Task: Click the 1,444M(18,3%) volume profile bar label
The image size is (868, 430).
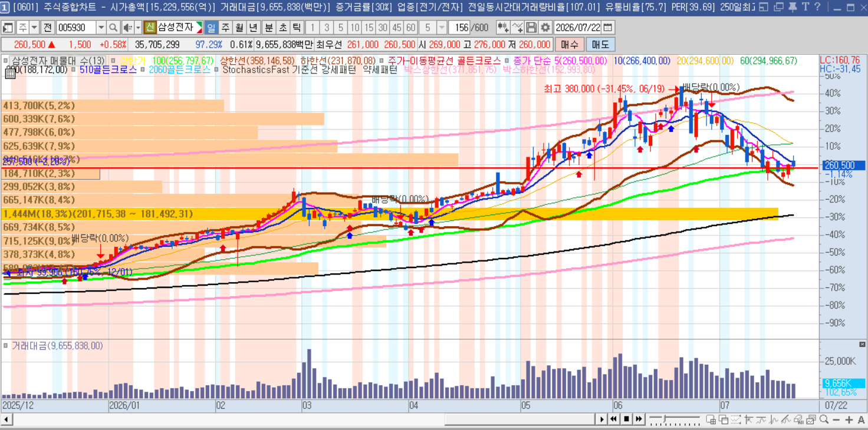Action: (98, 214)
